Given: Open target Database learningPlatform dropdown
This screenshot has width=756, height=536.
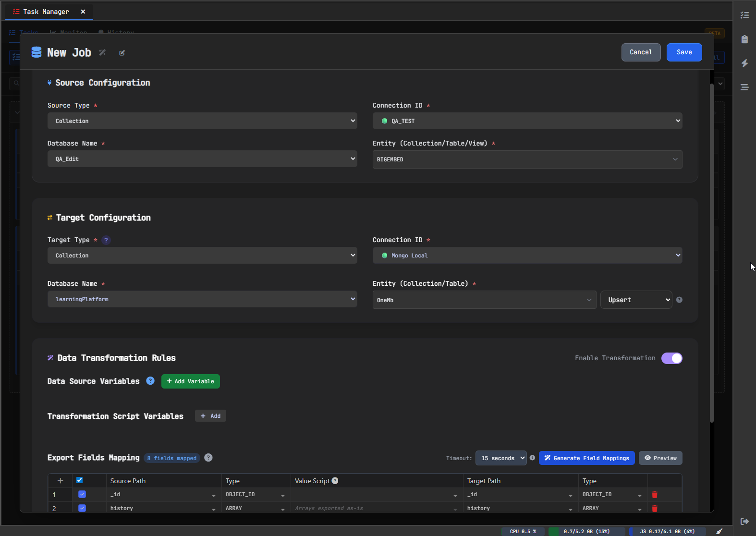Looking at the screenshot, I should (202, 299).
